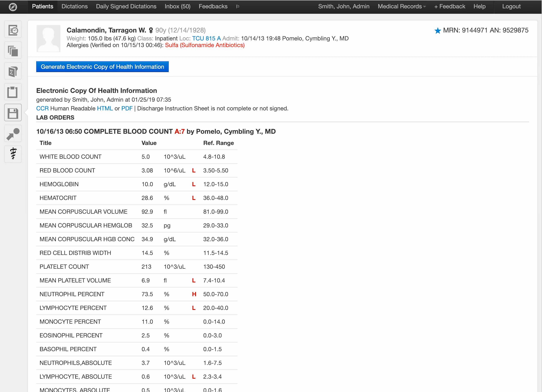Open Inbox (50) in navigation

[x=177, y=6]
